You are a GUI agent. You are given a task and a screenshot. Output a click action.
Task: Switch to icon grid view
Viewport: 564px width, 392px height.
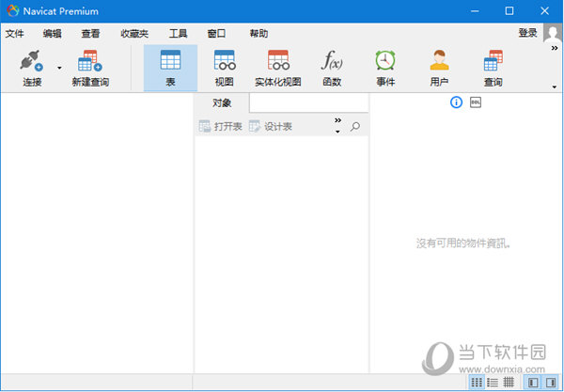(477, 382)
